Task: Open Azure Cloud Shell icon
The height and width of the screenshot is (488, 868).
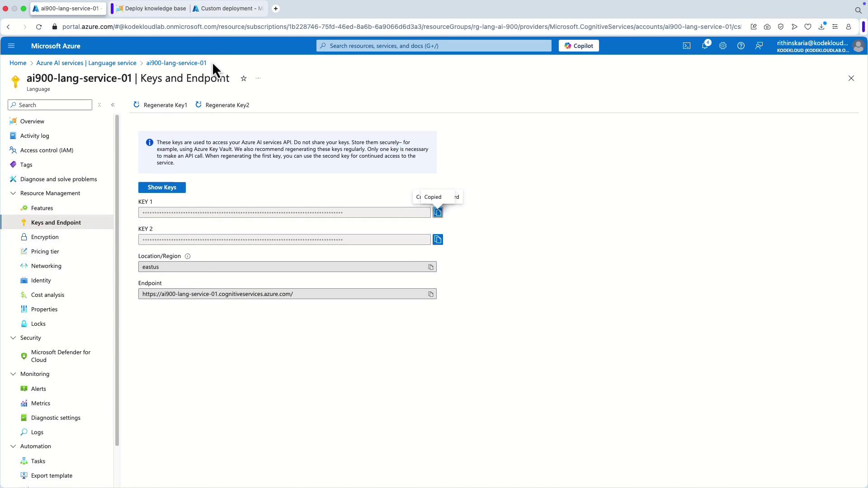Action: (687, 46)
